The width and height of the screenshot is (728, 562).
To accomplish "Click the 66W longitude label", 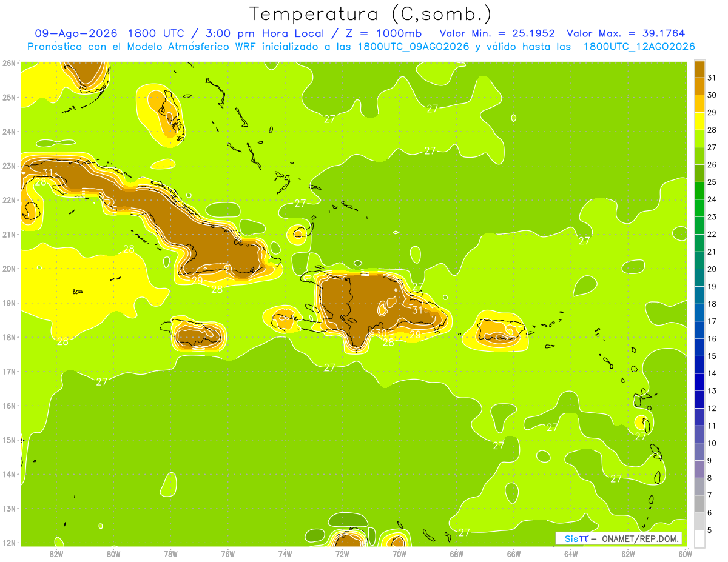I will tap(513, 554).
